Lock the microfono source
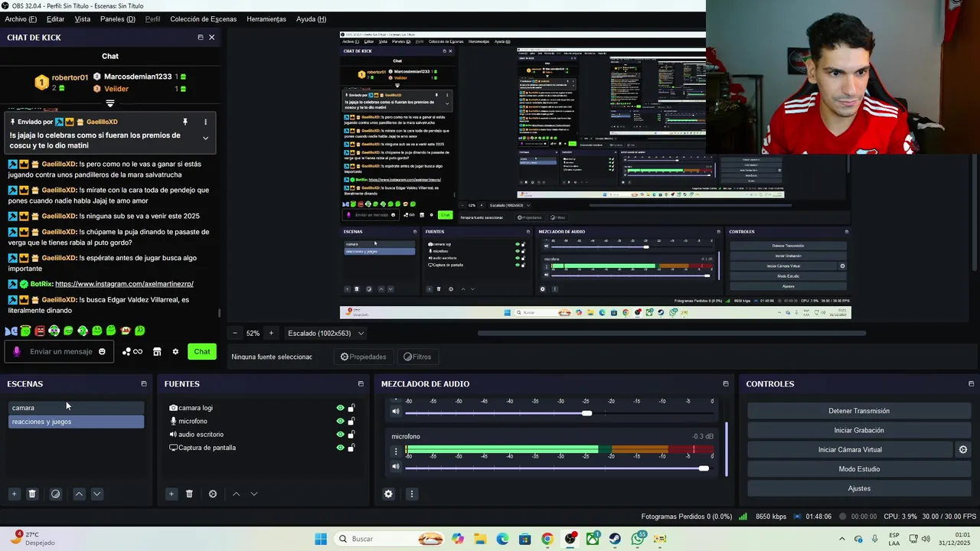This screenshot has width=980, height=551. click(351, 421)
